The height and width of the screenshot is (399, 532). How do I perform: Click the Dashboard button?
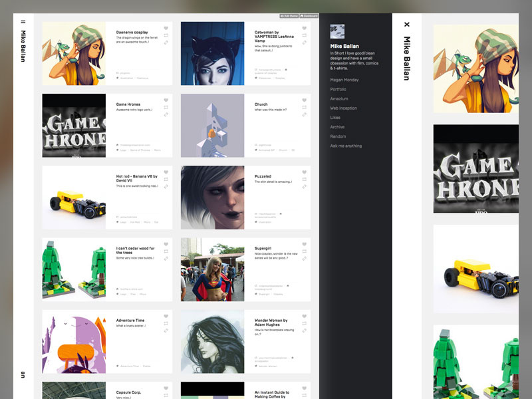click(309, 16)
